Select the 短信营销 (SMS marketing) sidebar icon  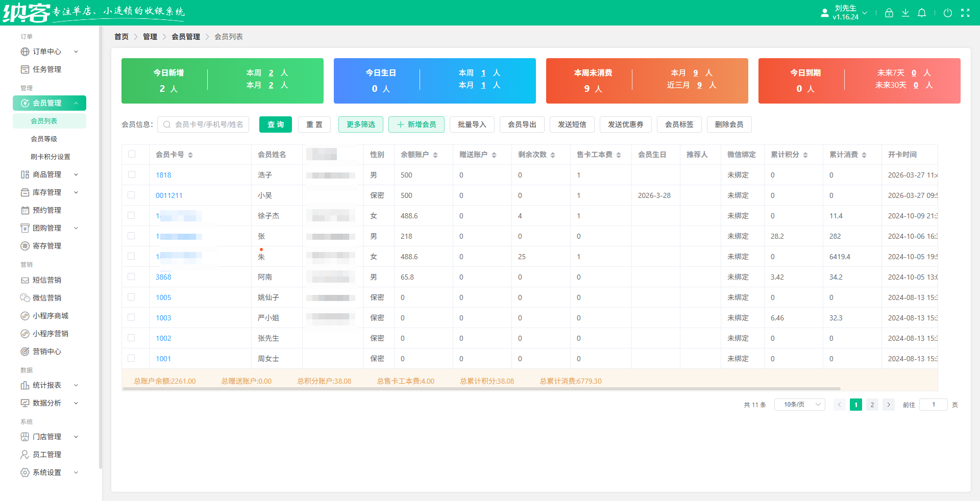(x=25, y=280)
